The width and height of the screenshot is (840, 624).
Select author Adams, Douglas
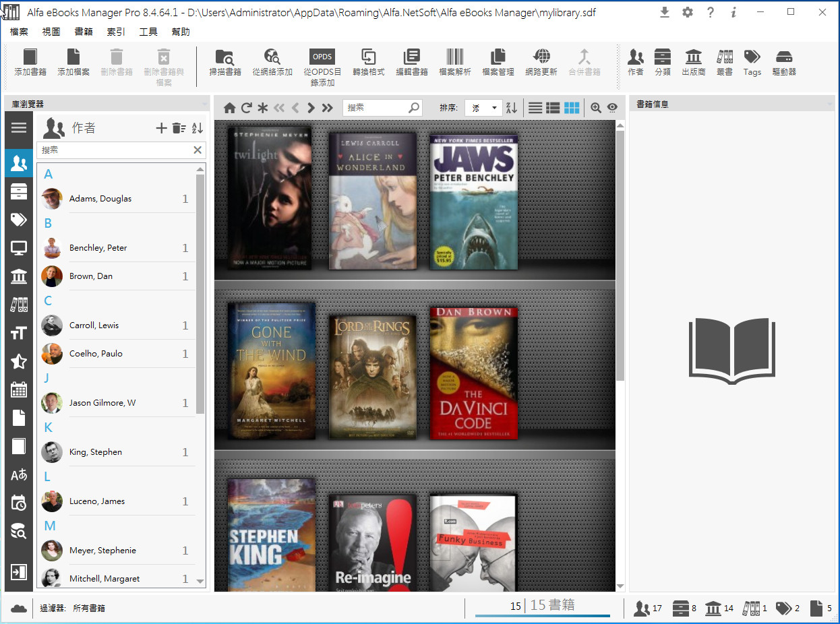117,199
